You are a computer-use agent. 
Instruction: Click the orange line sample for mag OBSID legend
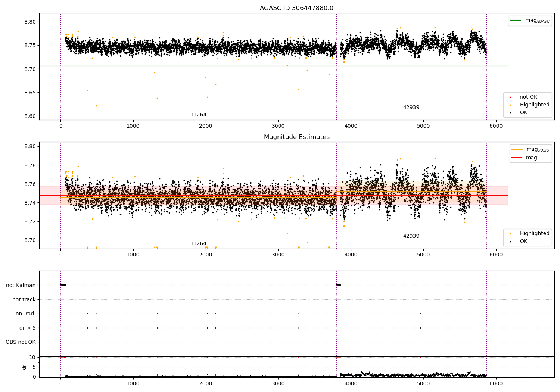517,149
